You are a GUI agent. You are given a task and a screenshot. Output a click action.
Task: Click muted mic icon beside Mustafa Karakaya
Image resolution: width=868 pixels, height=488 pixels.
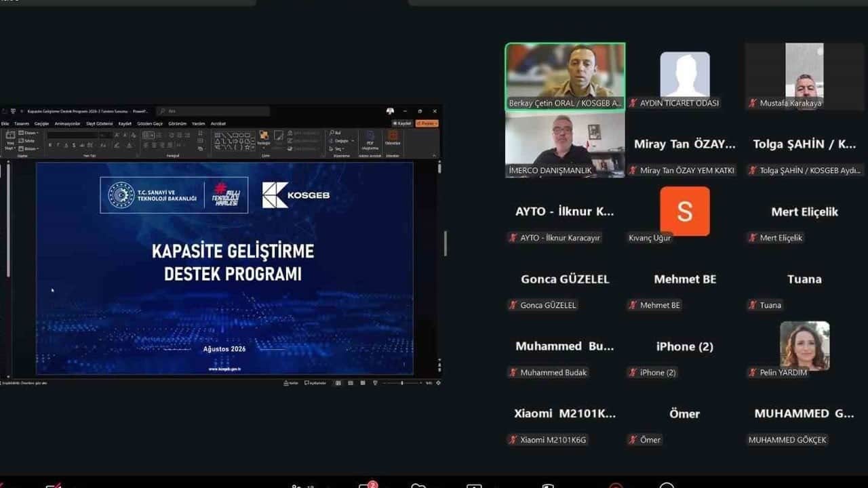[x=753, y=103]
